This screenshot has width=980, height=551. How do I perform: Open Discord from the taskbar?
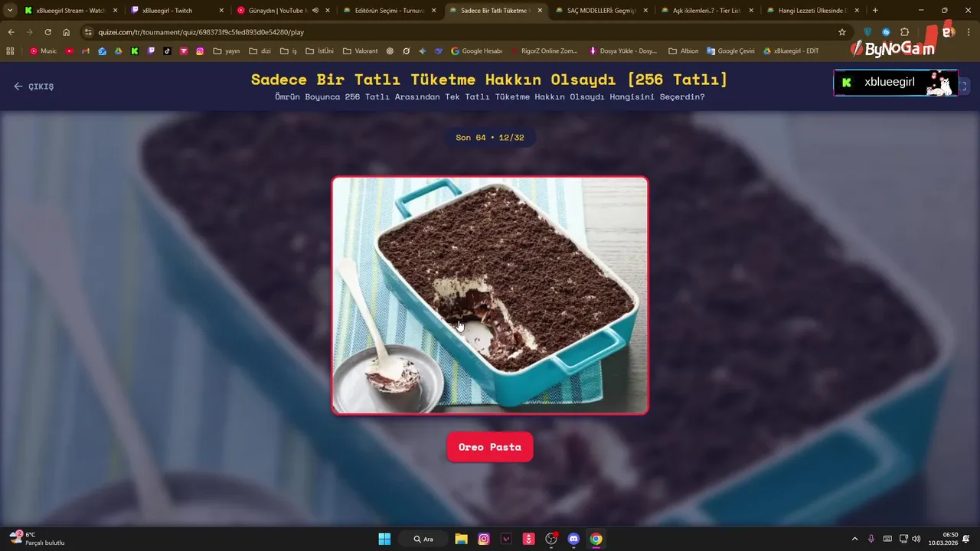coord(573,539)
